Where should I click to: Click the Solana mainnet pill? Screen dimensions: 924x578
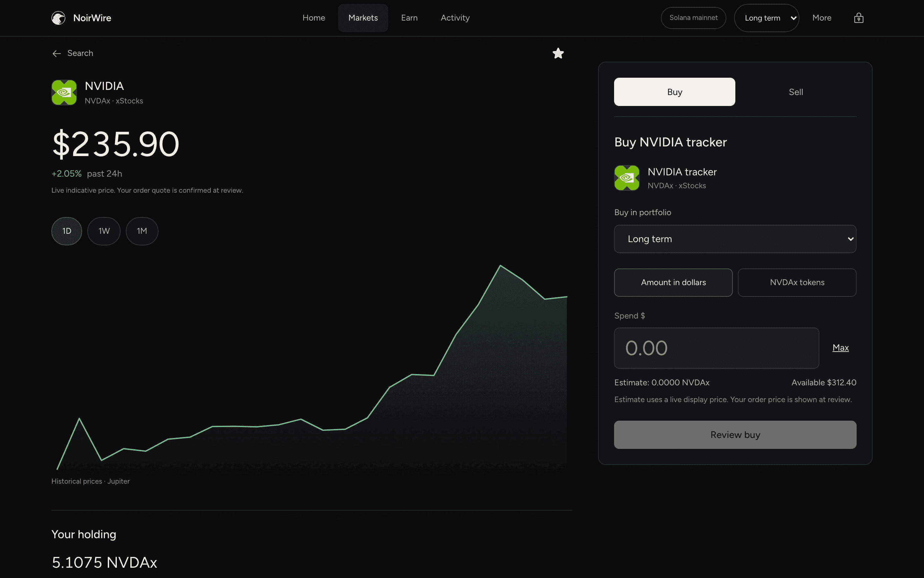click(693, 18)
